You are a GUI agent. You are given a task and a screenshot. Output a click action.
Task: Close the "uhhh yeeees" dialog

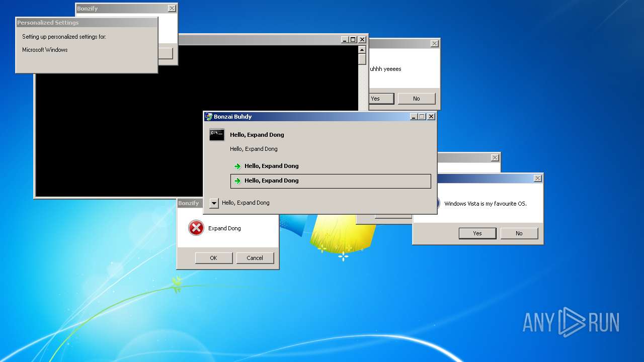[x=435, y=44]
